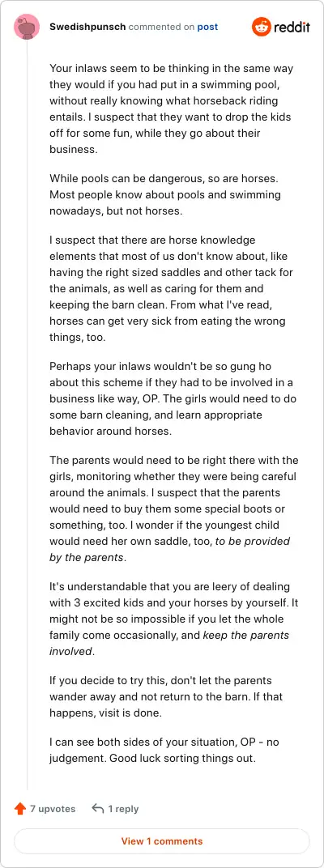
Task: Click the Swedishpunsch user avatar icon
Action: pyautogui.click(x=27, y=27)
